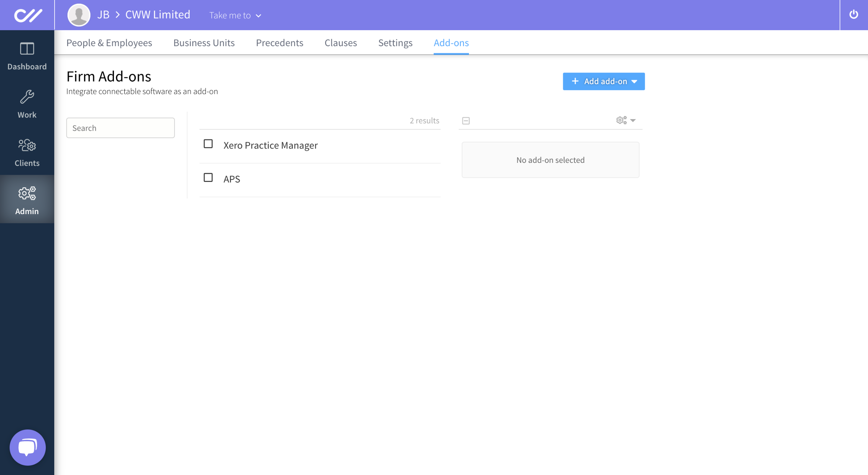Click the JB breadcrumb link
The height and width of the screenshot is (475, 868).
[103, 15]
